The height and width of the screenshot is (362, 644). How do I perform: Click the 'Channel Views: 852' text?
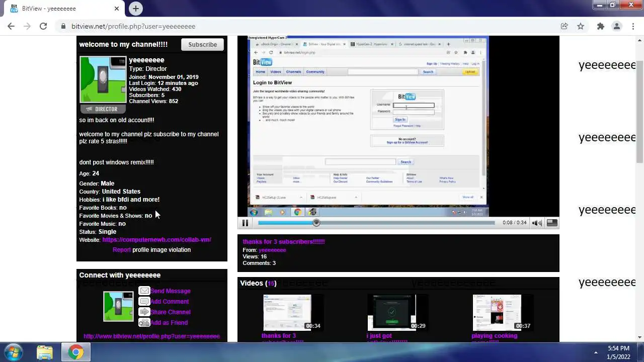(153, 101)
